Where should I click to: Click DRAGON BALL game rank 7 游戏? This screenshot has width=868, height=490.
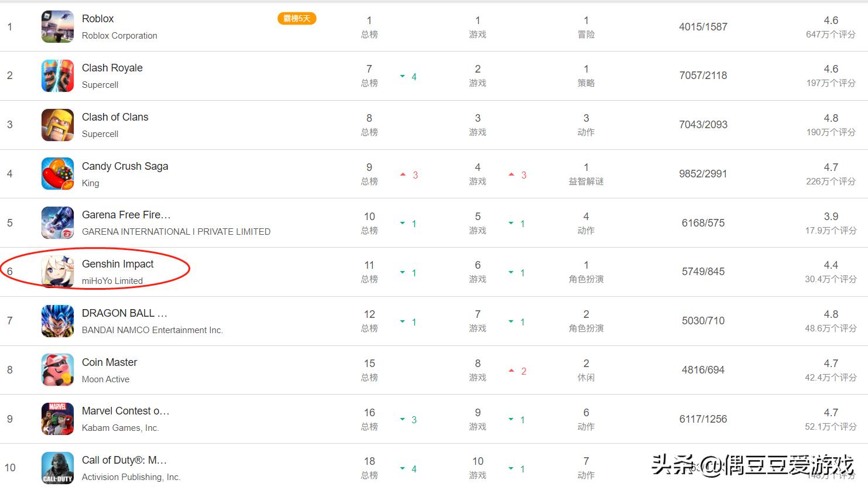[478, 321]
